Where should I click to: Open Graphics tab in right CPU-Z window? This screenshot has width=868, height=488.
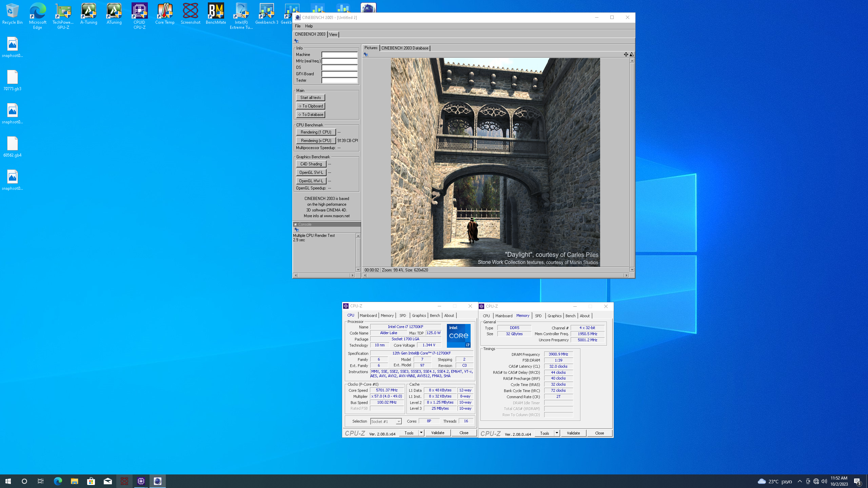click(554, 316)
